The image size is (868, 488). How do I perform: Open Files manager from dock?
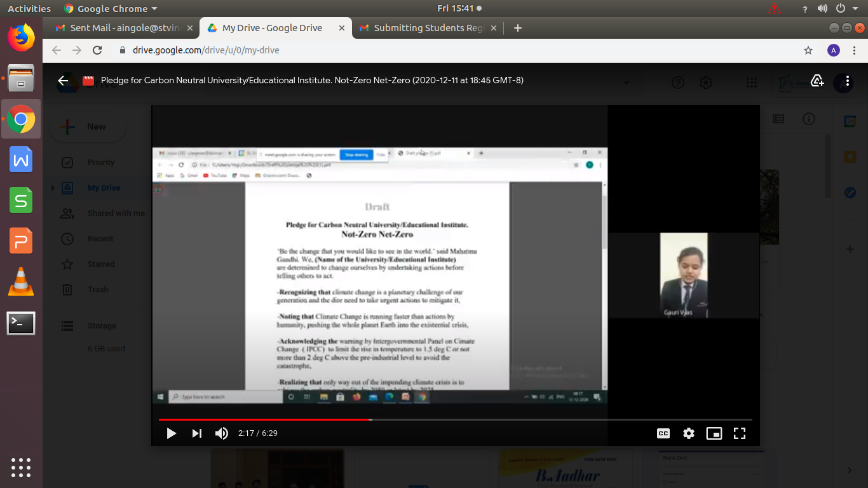coord(21,78)
